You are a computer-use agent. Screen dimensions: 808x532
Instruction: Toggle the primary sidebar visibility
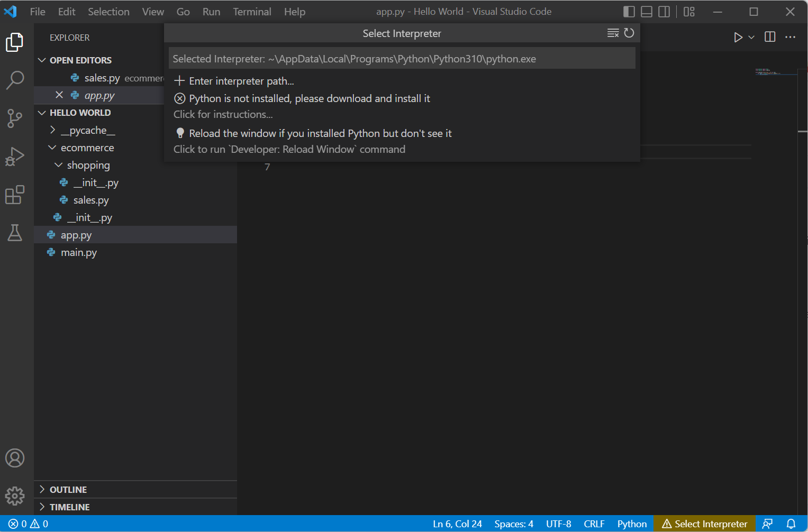(629, 11)
